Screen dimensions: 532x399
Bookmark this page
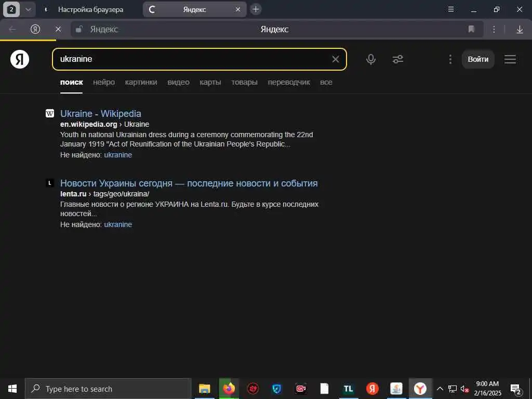(x=471, y=29)
